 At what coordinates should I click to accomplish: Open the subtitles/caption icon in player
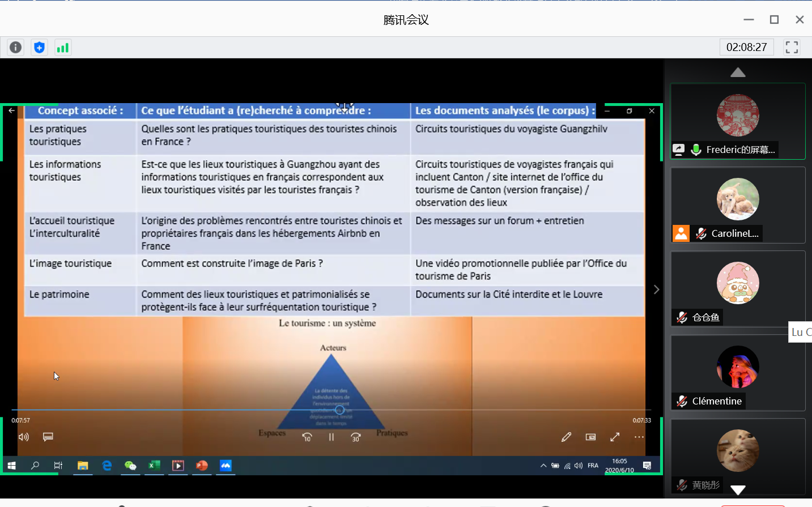pos(48,437)
